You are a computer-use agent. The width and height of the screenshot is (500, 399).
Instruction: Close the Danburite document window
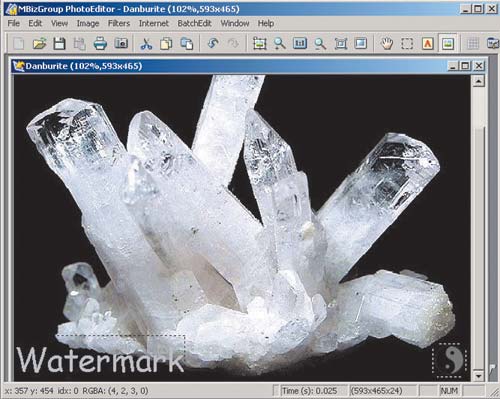point(479,66)
